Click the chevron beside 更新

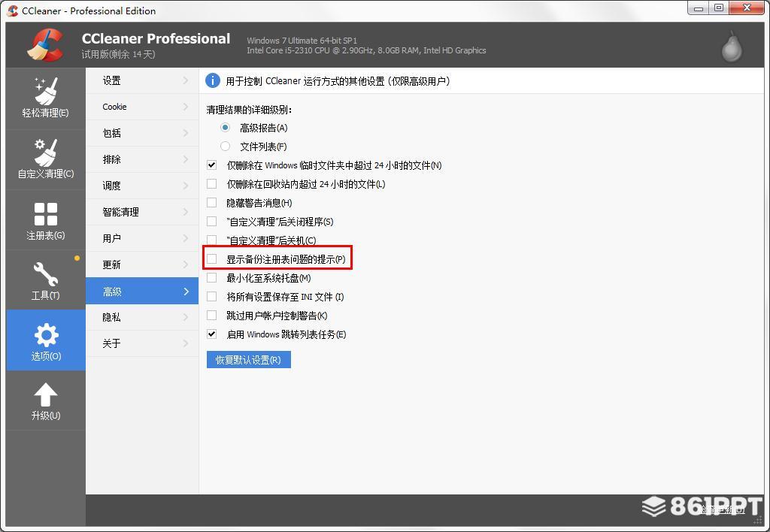186,264
